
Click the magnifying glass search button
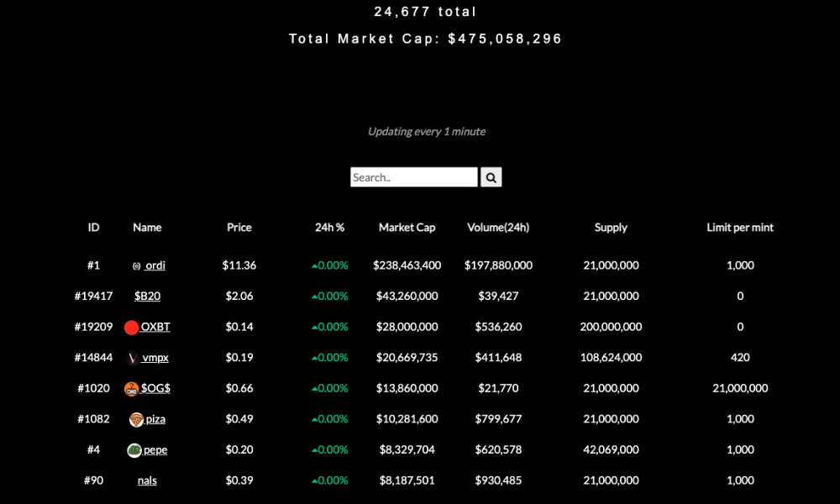[x=491, y=177]
